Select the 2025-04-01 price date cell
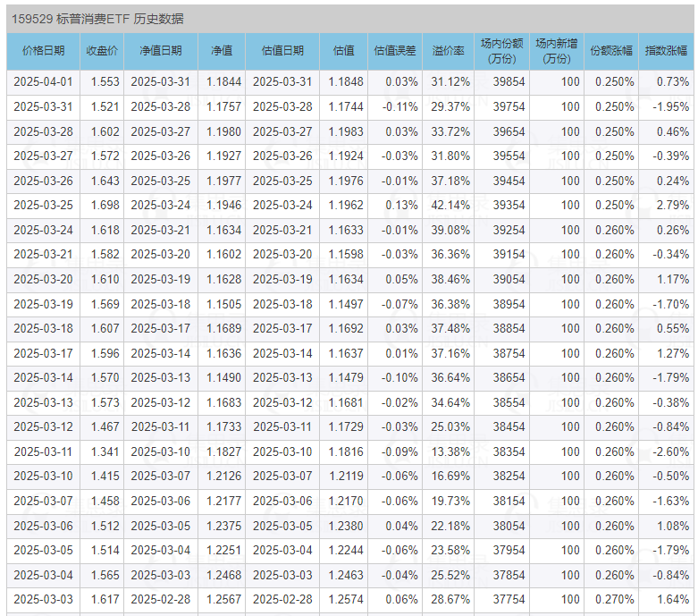Screen dimensions: 698x616 43,81
